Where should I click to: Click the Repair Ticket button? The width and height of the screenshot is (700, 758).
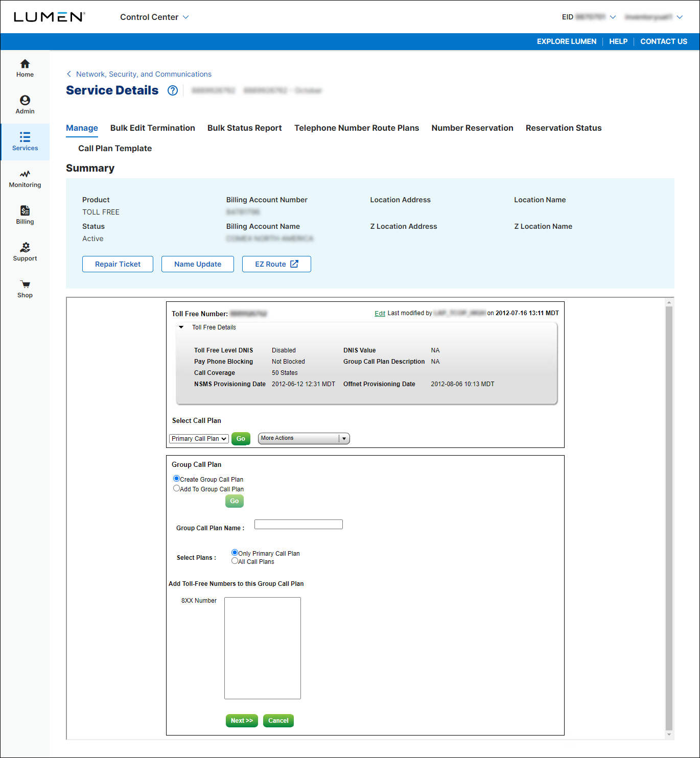pos(118,264)
